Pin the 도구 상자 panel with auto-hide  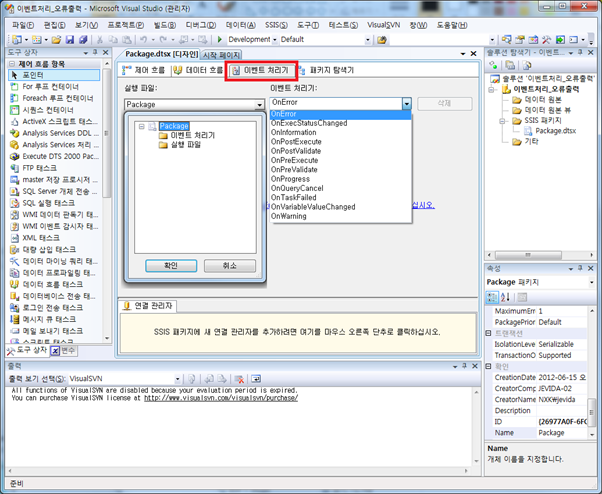point(95,53)
